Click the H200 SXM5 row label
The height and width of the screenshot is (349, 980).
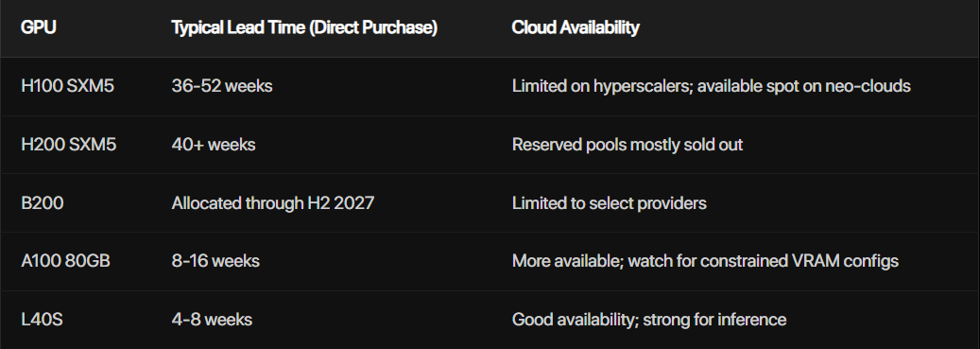(68, 145)
